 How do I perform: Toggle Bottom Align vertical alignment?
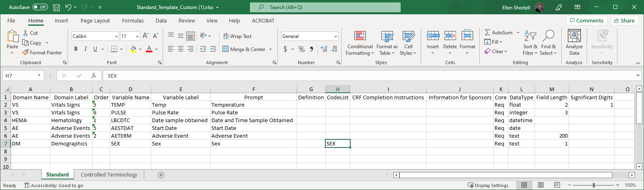pos(190,36)
